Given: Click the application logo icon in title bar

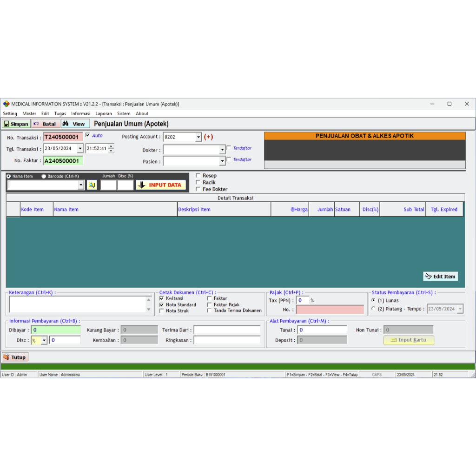Looking at the screenshot, I should tap(7, 104).
